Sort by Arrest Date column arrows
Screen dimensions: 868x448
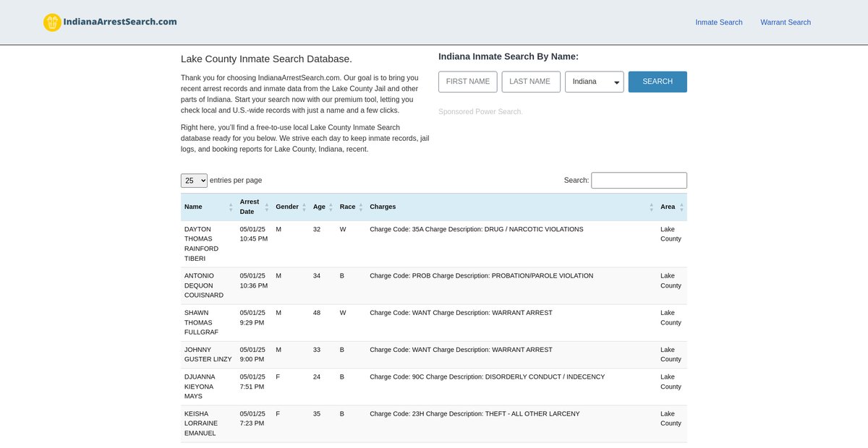coord(266,207)
